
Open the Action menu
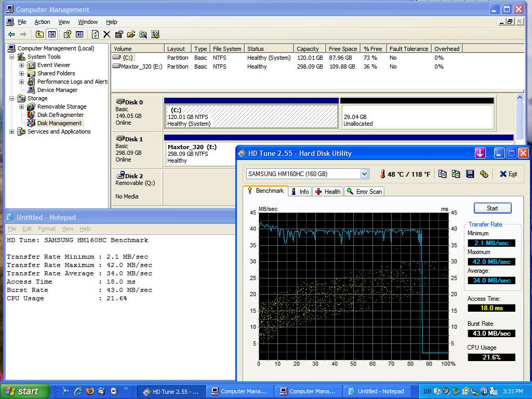(x=42, y=22)
